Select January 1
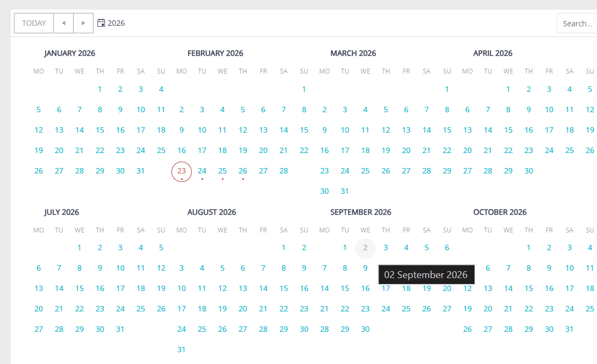This screenshot has width=597, height=364. click(x=100, y=89)
